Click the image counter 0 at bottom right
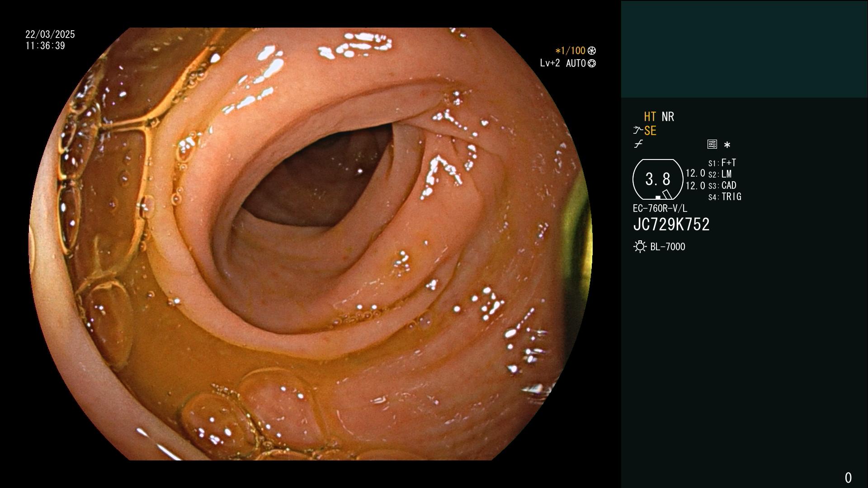 click(848, 478)
